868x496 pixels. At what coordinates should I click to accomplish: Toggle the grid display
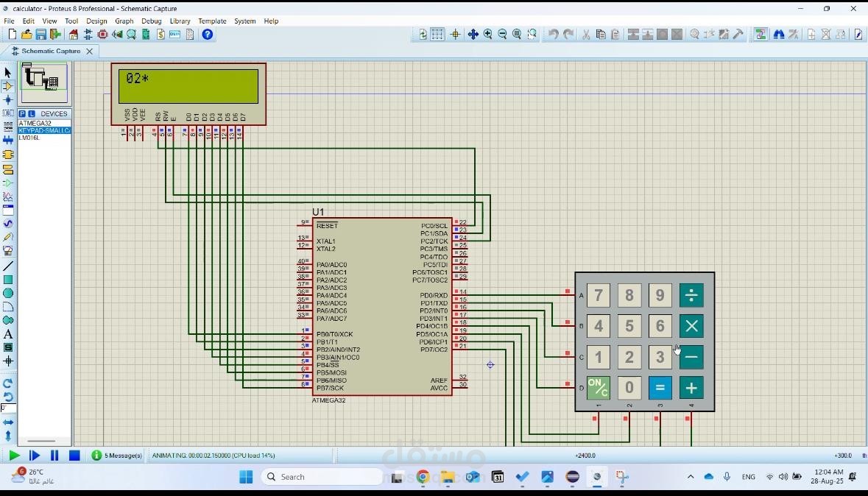point(437,35)
